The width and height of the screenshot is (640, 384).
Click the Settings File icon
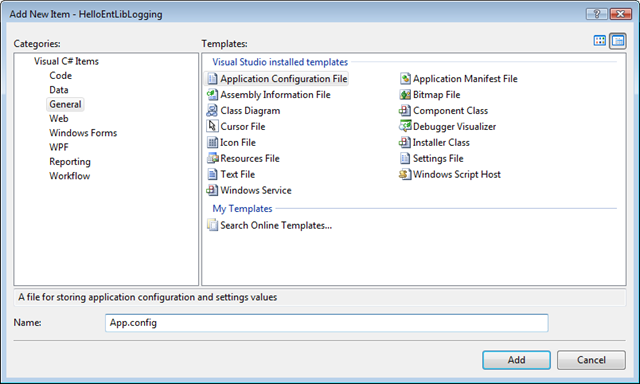[404, 158]
